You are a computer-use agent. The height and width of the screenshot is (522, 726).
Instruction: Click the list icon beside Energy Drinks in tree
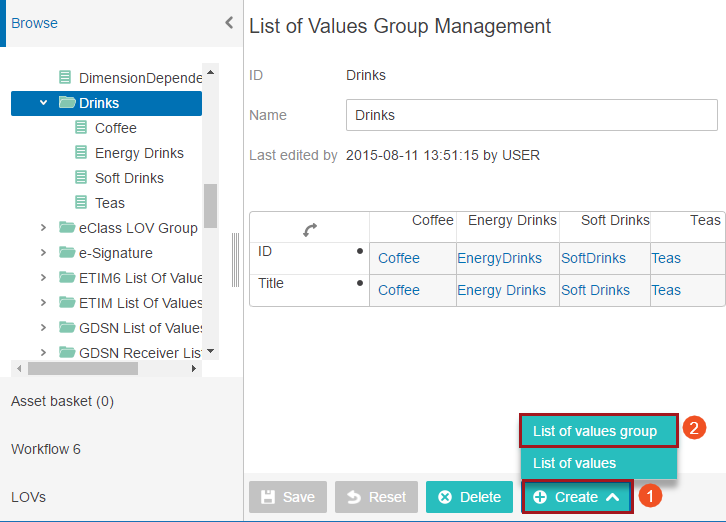tap(81, 152)
